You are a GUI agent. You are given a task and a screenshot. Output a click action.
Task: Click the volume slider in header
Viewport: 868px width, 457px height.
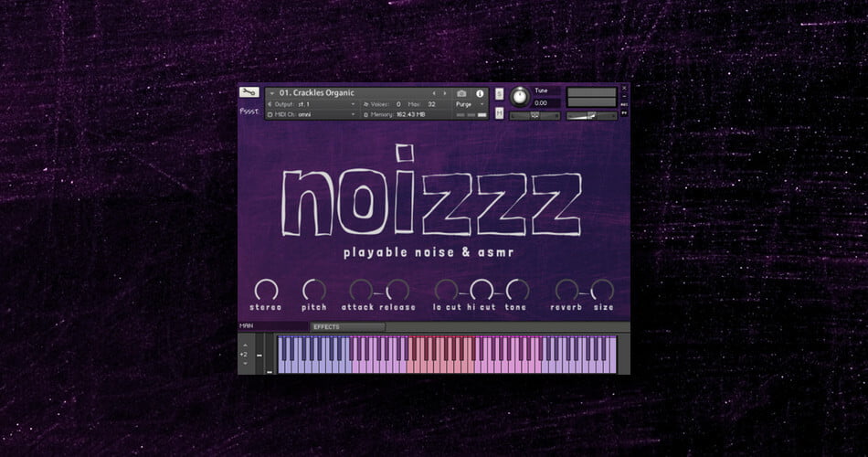point(591,115)
